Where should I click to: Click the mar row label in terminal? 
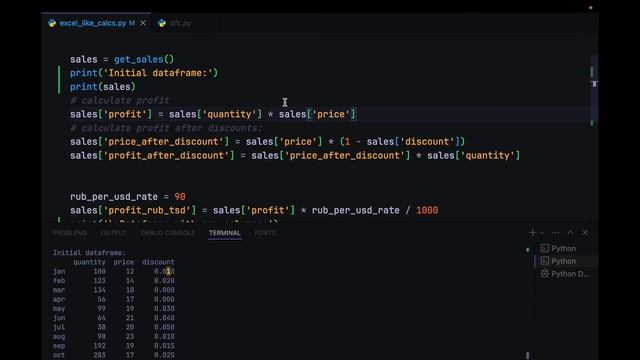point(59,290)
